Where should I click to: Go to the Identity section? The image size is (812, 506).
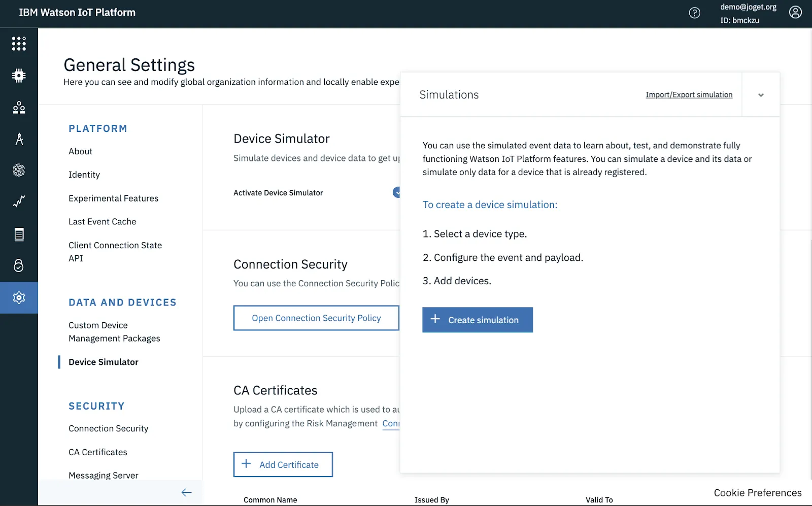[x=84, y=175]
